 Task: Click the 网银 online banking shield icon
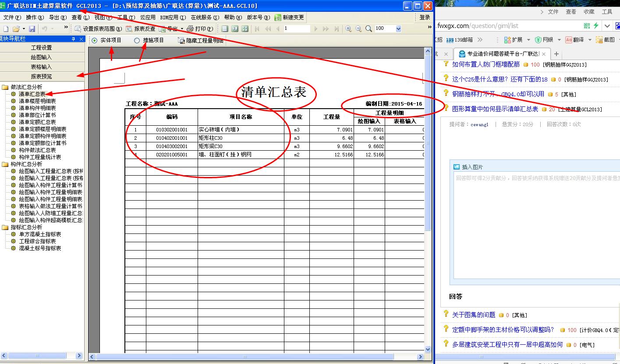click(x=538, y=39)
